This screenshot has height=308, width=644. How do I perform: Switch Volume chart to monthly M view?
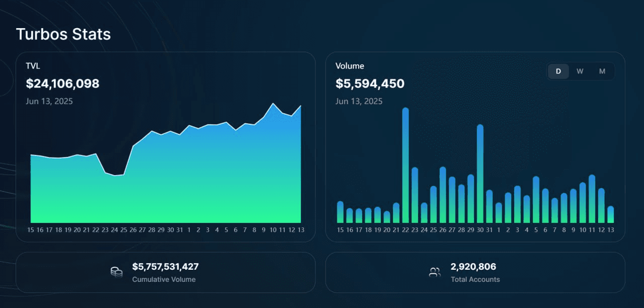point(602,71)
